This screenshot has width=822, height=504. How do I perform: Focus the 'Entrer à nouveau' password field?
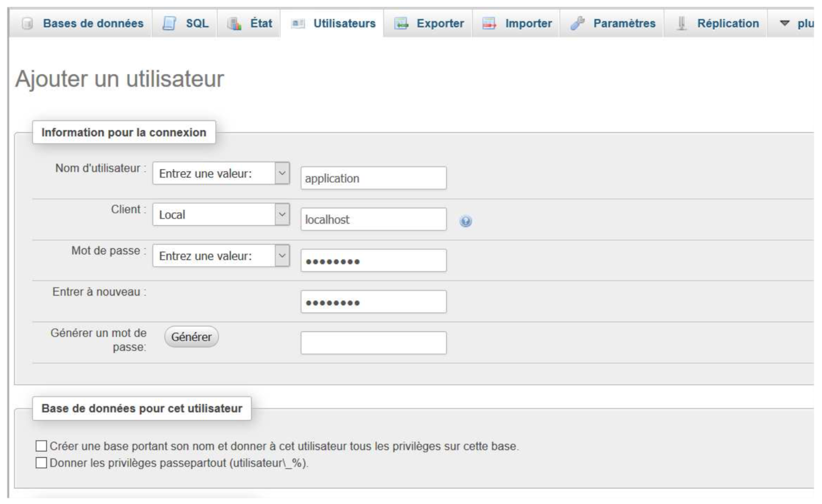[373, 302]
